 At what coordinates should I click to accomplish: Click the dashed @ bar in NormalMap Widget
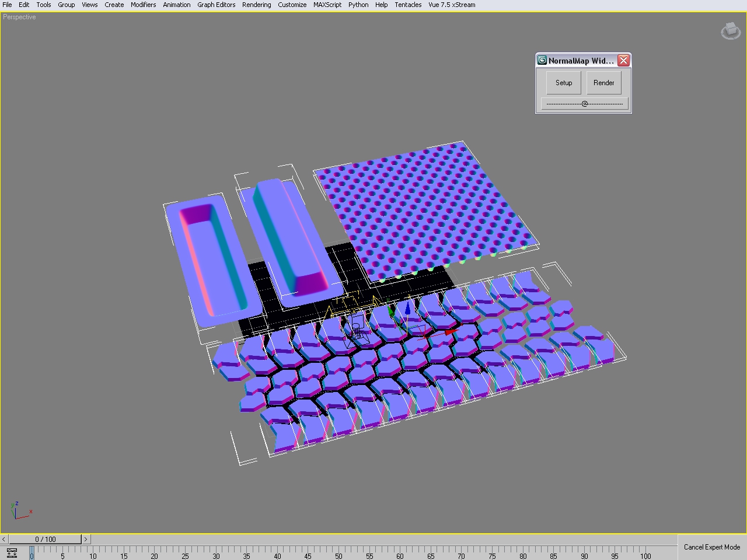584,104
